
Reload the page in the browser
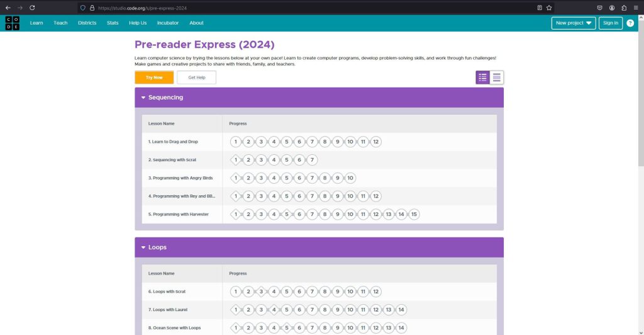pyautogui.click(x=32, y=8)
